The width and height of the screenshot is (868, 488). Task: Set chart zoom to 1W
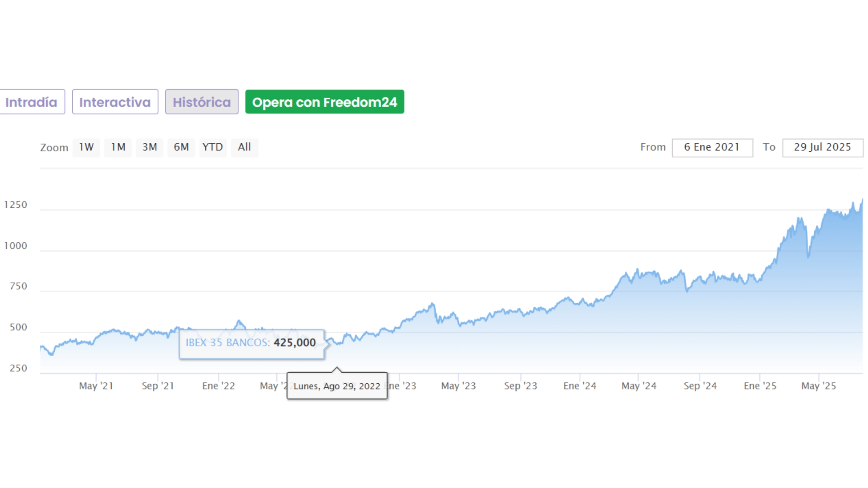[x=86, y=147]
